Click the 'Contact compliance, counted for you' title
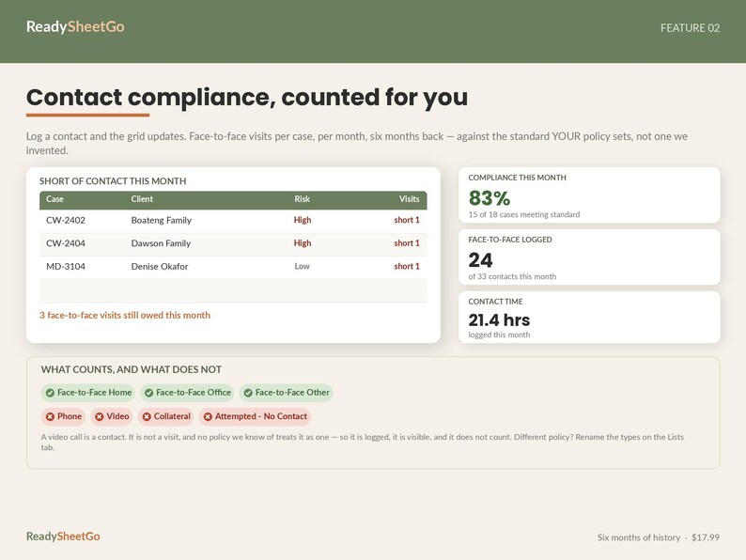The height and width of the screenshot is (560, 746). click(247, 98)
